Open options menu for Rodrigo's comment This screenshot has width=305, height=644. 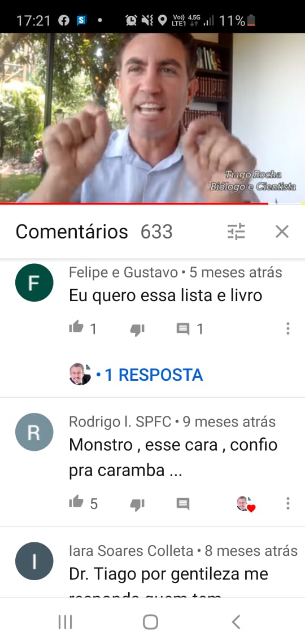pos(287,503)
